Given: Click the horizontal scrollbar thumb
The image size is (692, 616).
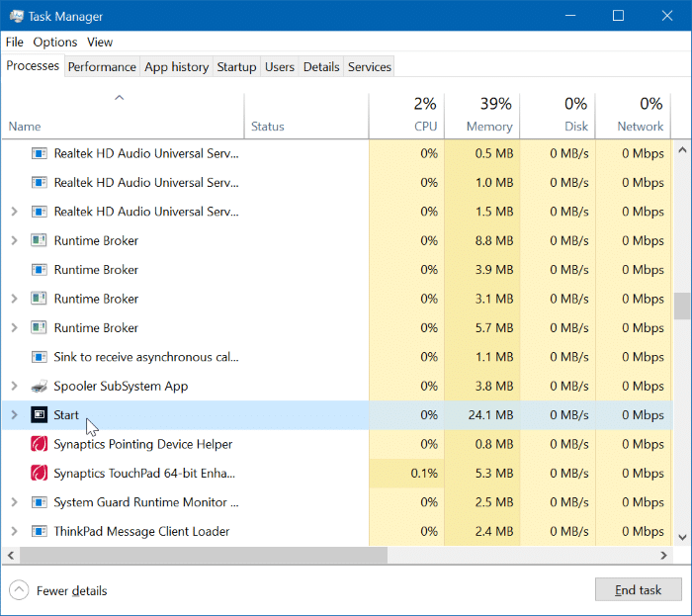Looking at the screenshot, I should click(204, 556).
